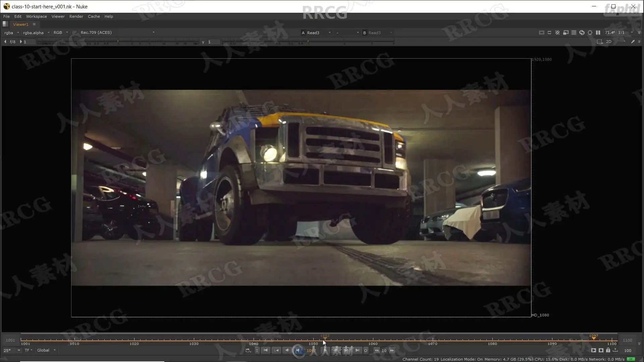The image size is (644, 362).
Task: Click the orange 1097 timeline marker
Action: point(594,337)
